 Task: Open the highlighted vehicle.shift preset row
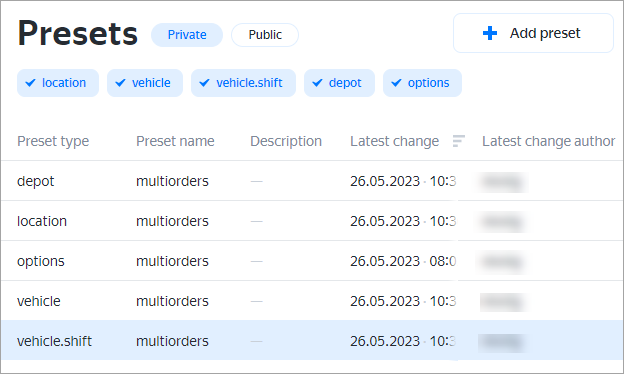[312, 341]
